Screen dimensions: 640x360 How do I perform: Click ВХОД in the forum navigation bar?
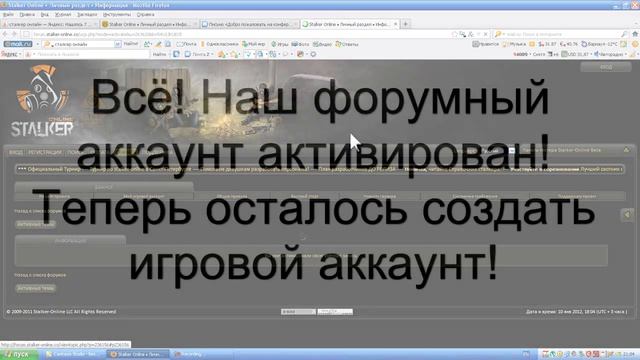point(16,152)
